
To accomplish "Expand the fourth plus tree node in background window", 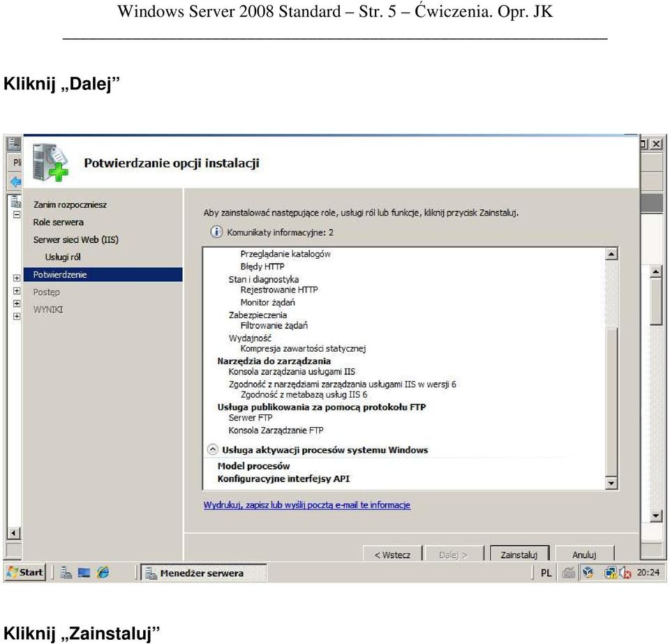I will [16, 317].
